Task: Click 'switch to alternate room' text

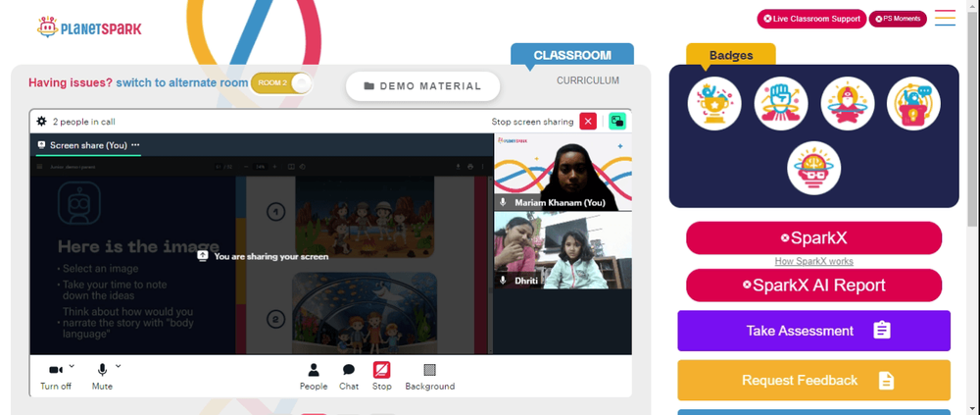Action: tap(182, 82)
